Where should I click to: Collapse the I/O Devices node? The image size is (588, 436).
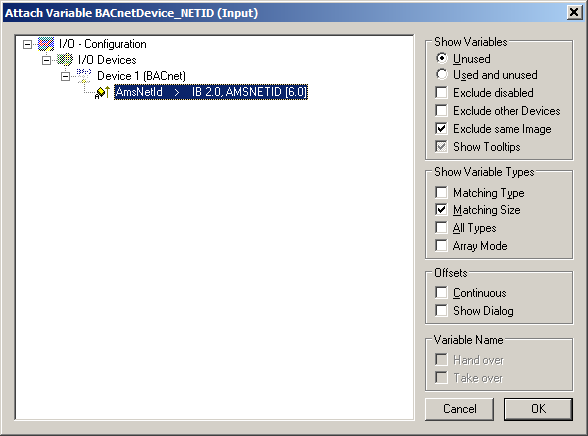(x=46, y=60)
